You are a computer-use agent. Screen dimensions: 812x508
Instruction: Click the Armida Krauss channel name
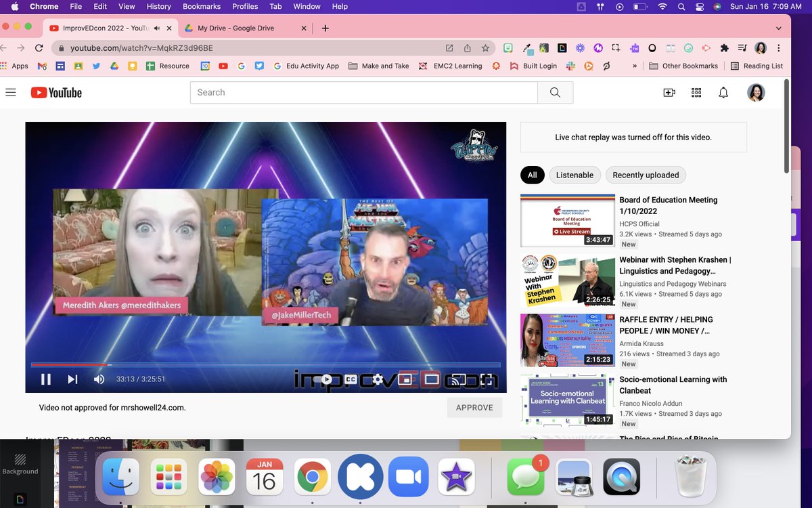click(x=642, y=343)
